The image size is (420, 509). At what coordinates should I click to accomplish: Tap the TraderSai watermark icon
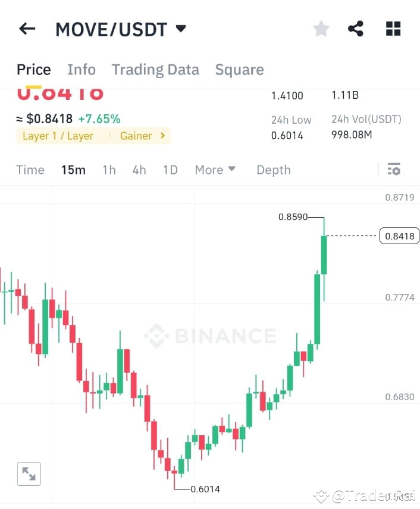322,495
